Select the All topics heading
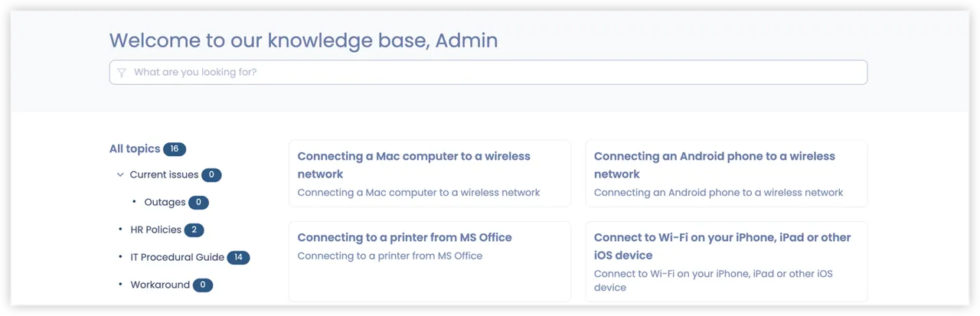 [135, 149]
